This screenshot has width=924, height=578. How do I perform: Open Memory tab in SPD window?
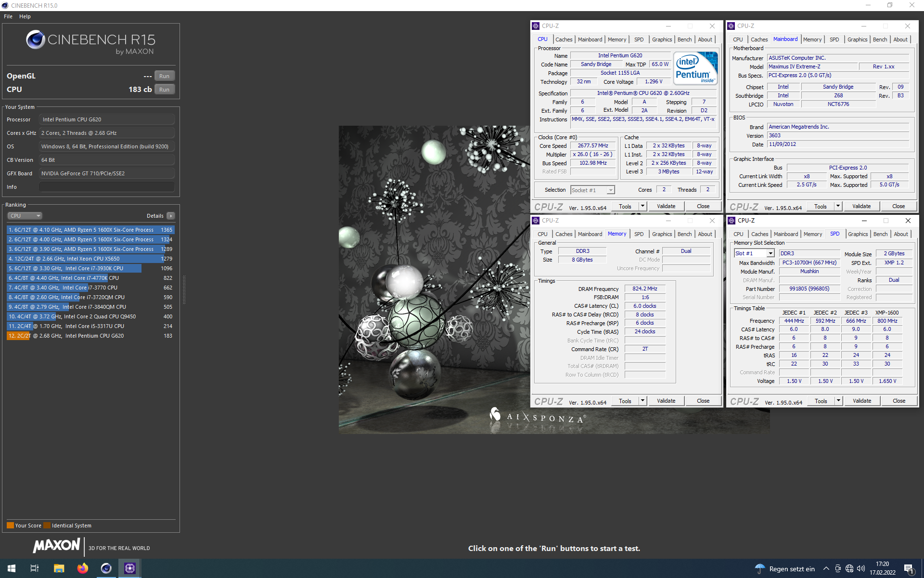813,234
